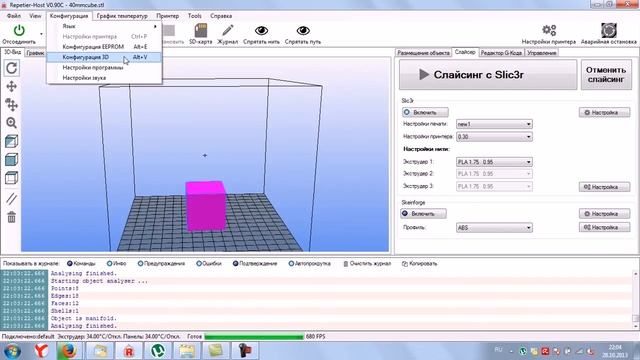Click Аварийная остановка emergency stop icon
This screenshot has height=360, width=640.
609,30
